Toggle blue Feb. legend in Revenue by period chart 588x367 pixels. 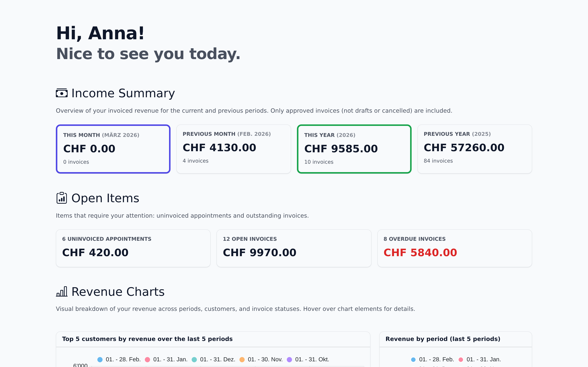point(433,359)
